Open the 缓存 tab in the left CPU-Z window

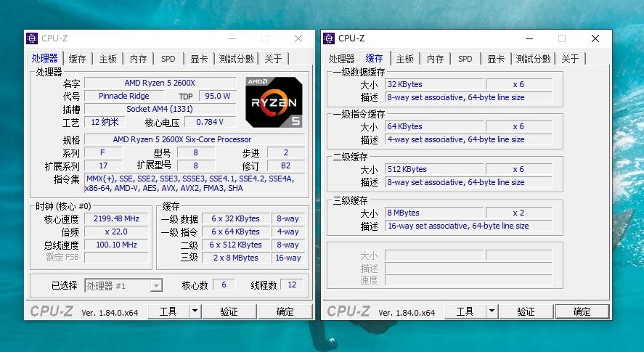click(x=77, y=59)
